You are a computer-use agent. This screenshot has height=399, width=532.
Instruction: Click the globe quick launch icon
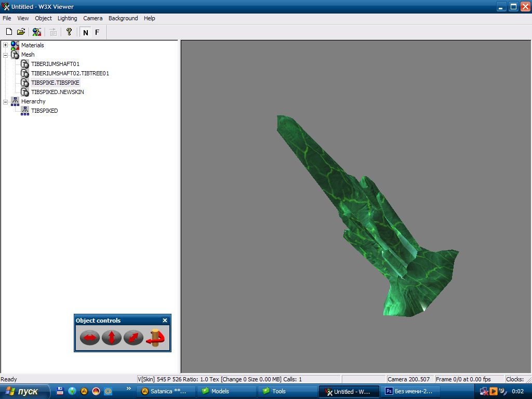(x=72, y=391)
